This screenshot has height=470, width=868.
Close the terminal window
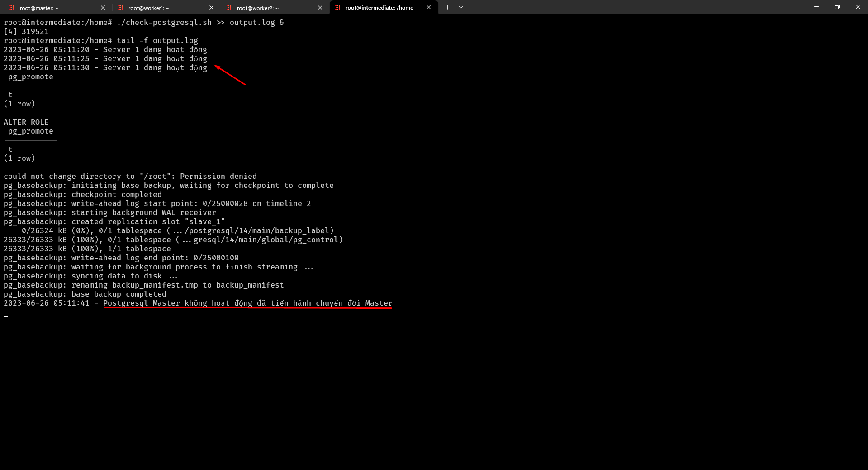(858, 7)
